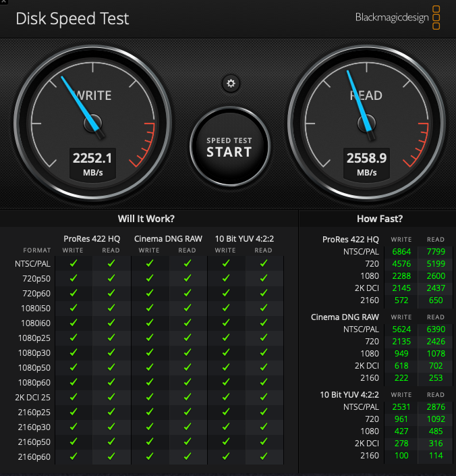Image resolution: width=456 pixels, height=476 pixels.
Task: Click ProRes 2160 read value 650
Action: tap(436, 300)
